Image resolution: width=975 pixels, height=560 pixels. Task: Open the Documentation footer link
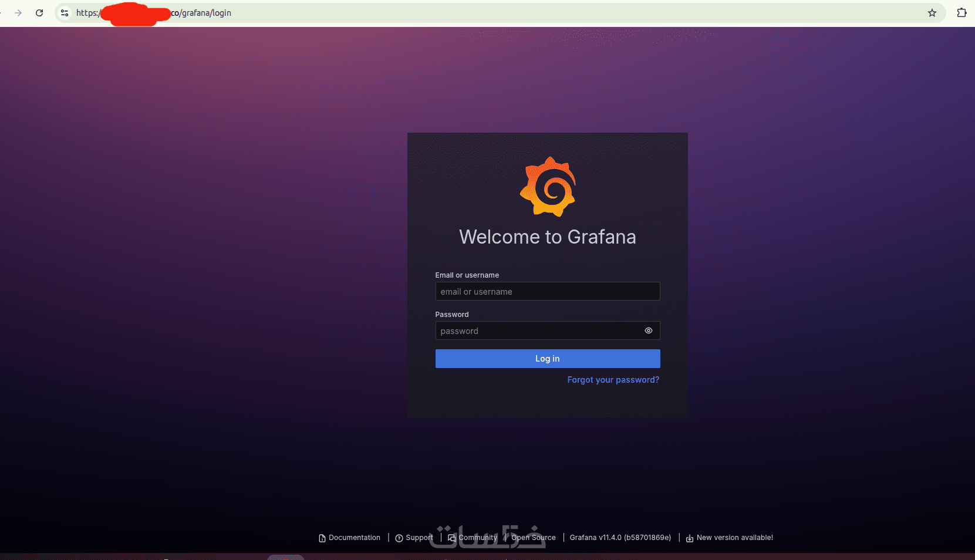tap(349, 538)
